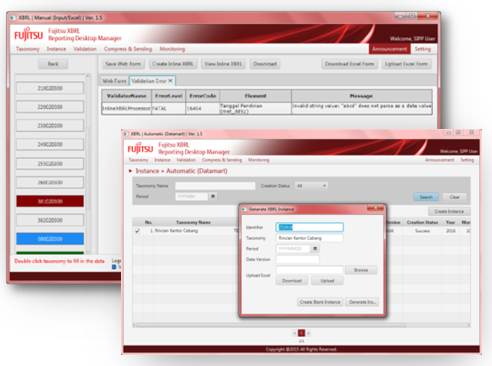Open Monitoring menu in the Manual window
The image size is (492, 366).
(x=172, y=49)
